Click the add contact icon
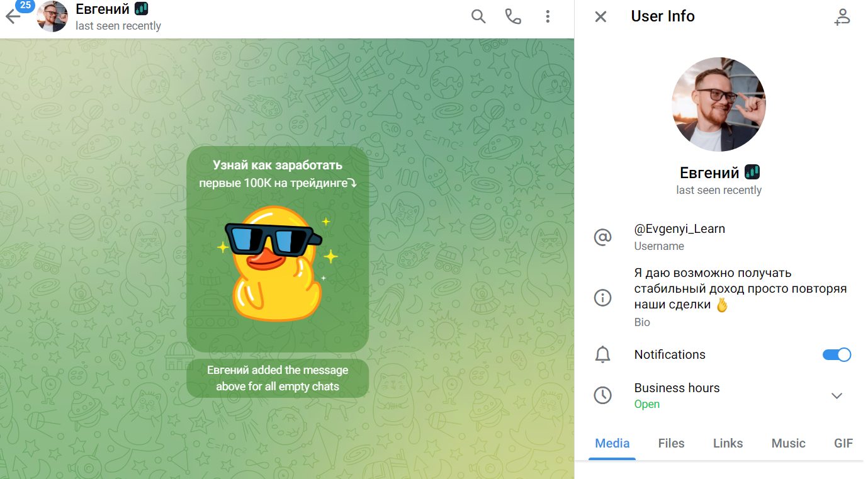The image size is (868, 479). (842, 17)
